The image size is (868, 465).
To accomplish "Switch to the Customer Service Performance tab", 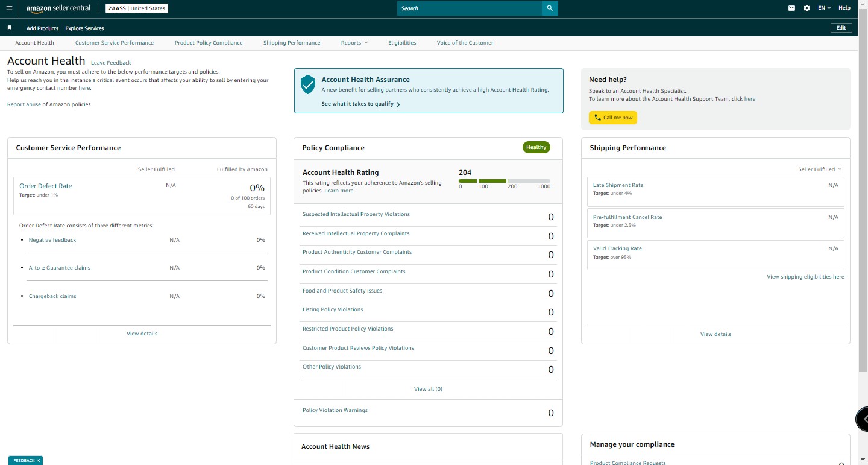I will coord(115,43).
